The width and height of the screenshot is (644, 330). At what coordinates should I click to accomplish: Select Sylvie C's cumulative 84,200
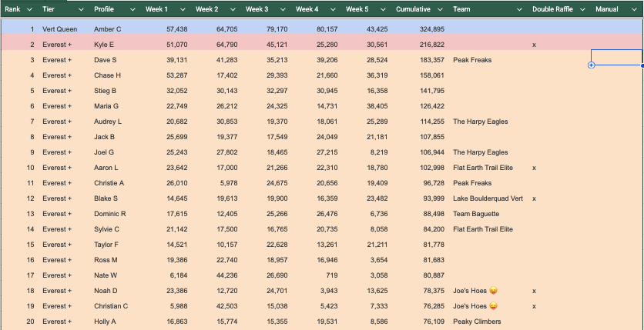tap(434, 229)
